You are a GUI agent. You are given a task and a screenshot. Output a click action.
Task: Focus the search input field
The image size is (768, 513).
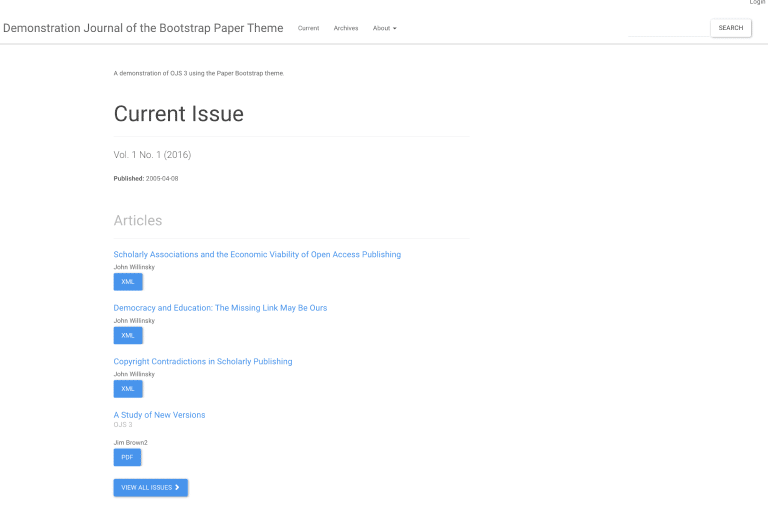(668, 28)
